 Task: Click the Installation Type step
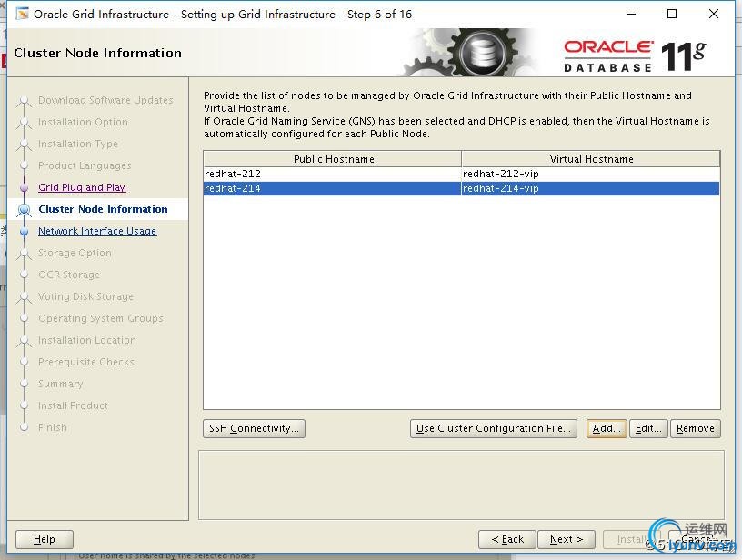(78, 144)
